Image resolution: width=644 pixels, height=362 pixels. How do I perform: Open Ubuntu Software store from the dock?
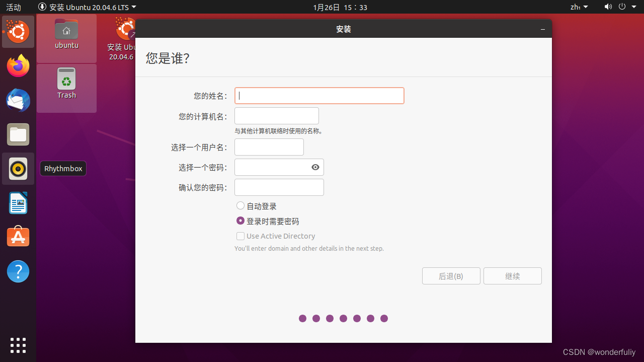coord(18,237)
